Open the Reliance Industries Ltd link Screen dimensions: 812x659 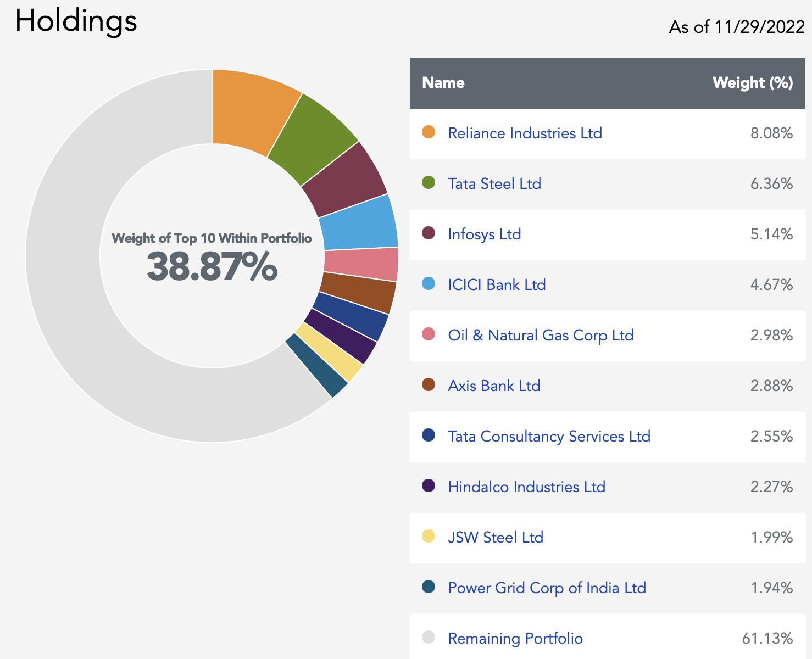tap(525, 133)
